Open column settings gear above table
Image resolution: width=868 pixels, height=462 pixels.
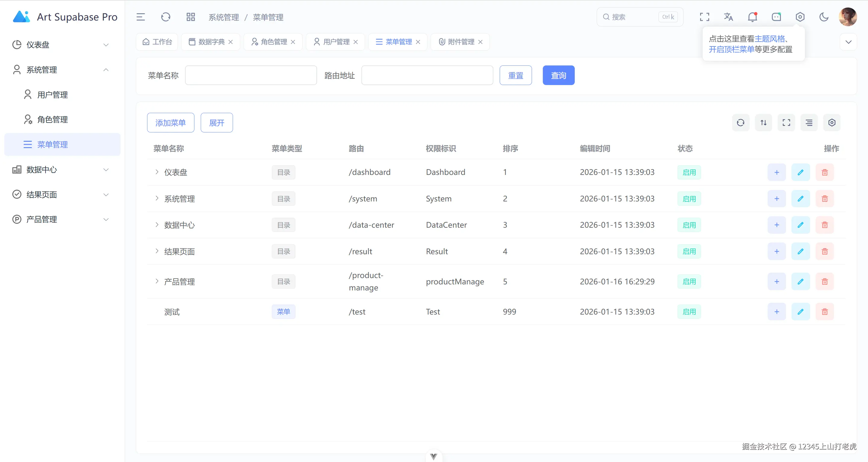pyautogui.click(x=832, y=122)
